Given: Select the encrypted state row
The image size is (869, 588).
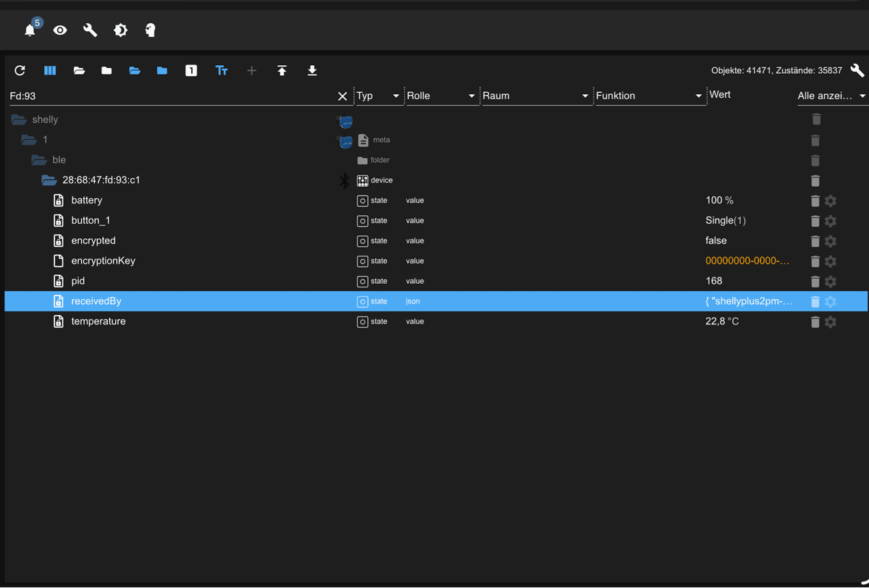Looking at the screenshot, I should (436, 241).
